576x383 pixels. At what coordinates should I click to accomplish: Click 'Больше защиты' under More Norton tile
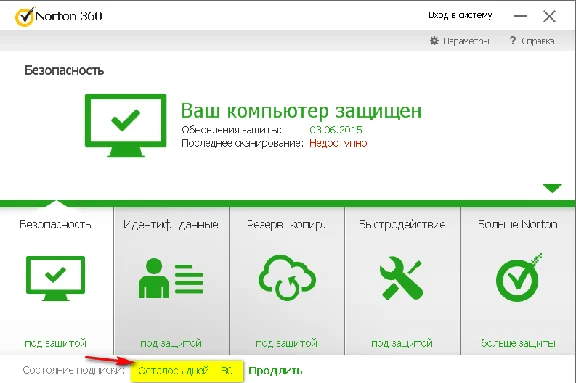[518, 343]
